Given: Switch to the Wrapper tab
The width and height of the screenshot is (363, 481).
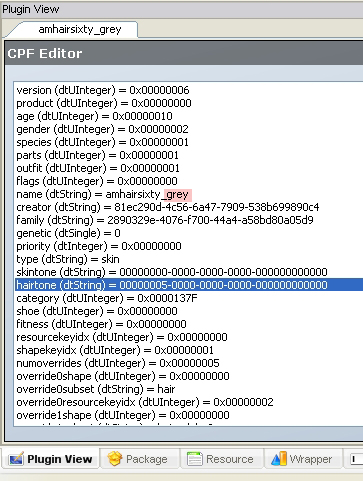Looking at the screenshot, I should tap(303, 459).
